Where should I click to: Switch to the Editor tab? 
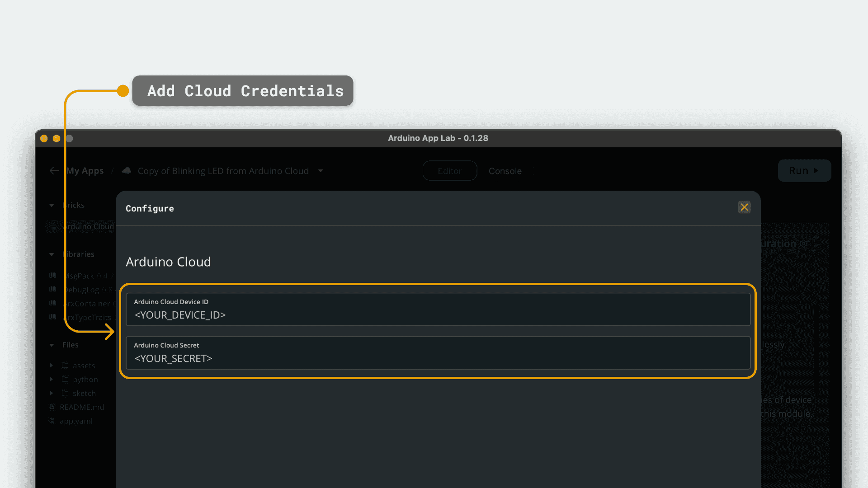coord(449,171)
